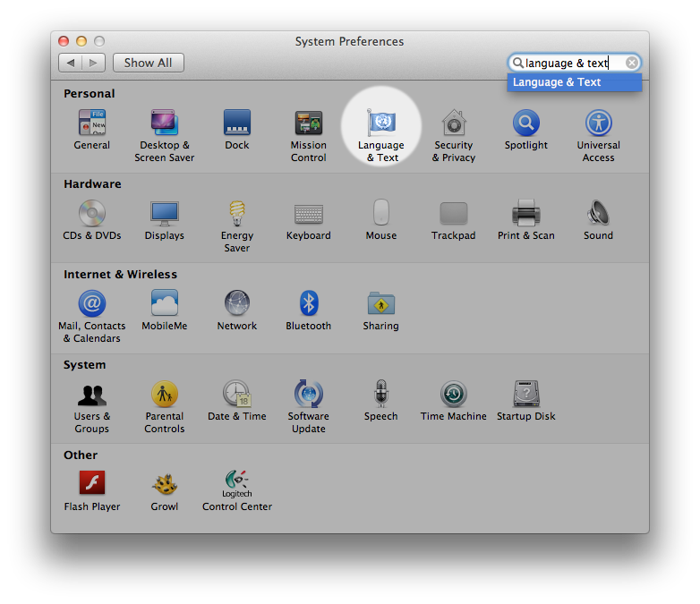Viewport: 700px width, 604px height.
Task: Click inside the search text field
Action: point(574,63)
